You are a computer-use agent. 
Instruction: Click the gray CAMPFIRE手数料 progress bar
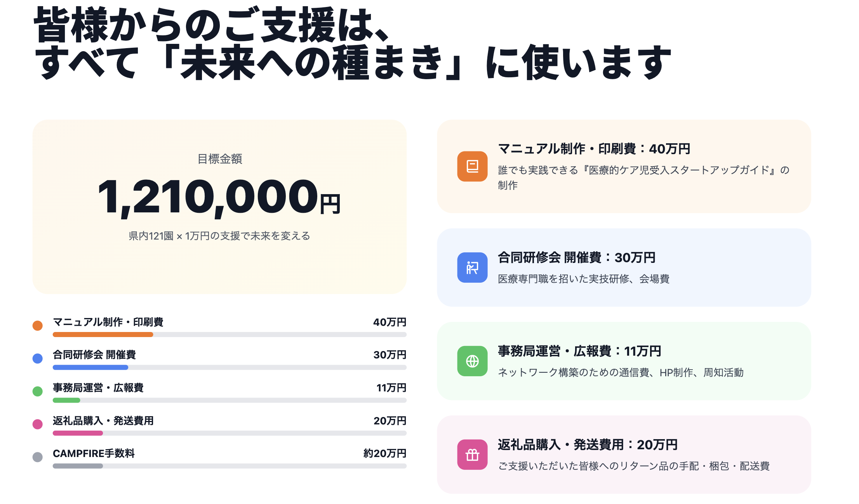78,466
